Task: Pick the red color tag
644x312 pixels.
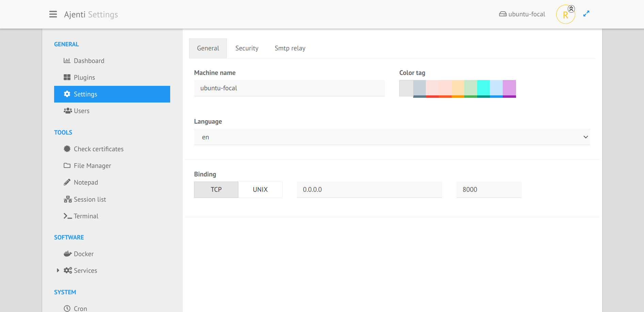Action: tap(432, 89)
